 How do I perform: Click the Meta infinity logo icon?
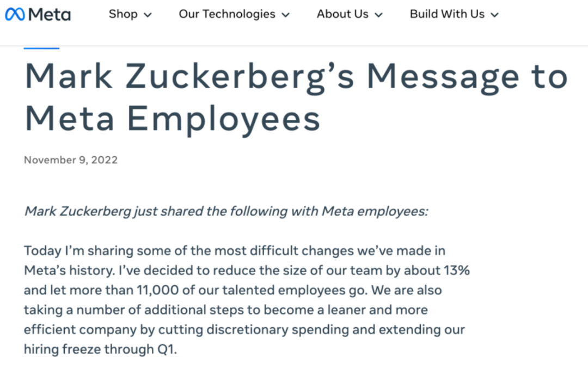coord(14,15)
